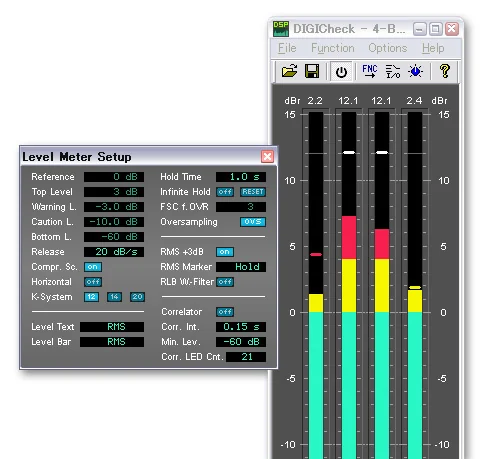Maximize the DIGICheck window

point(435,29)
